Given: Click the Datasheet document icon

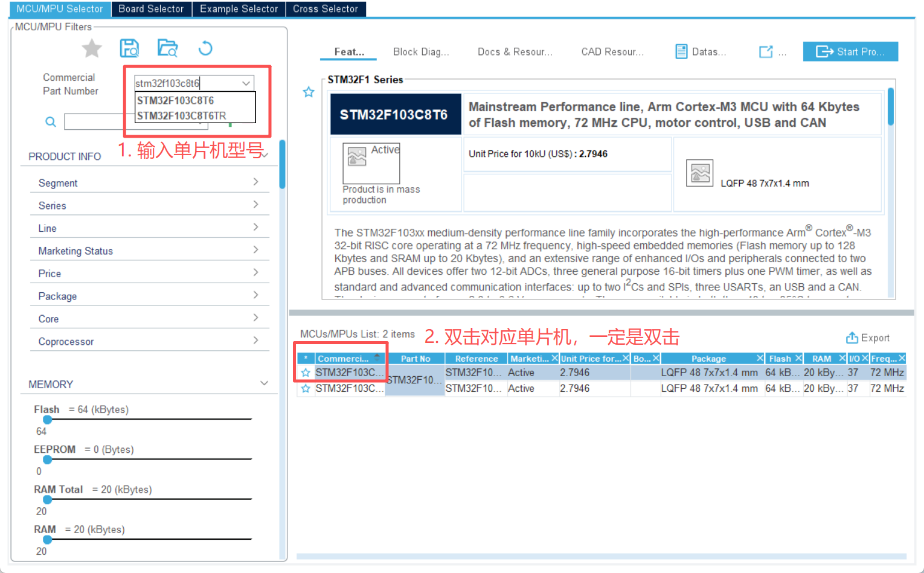Looking at the screenshot, I should pos(681,52).
